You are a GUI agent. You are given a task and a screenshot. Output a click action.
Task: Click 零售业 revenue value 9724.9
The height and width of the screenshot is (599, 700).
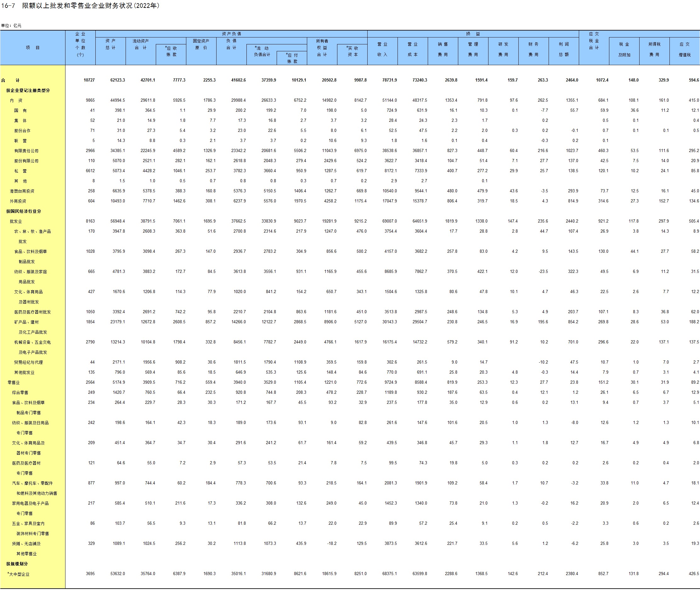tap(391, 382)
